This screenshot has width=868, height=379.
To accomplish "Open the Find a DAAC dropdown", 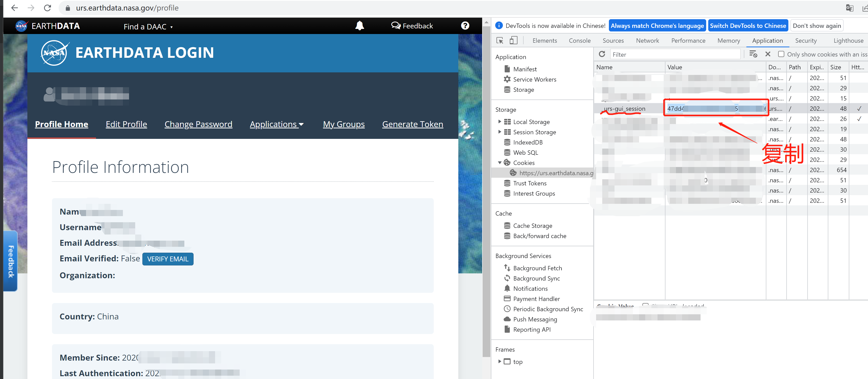I will tap(148, 27).
